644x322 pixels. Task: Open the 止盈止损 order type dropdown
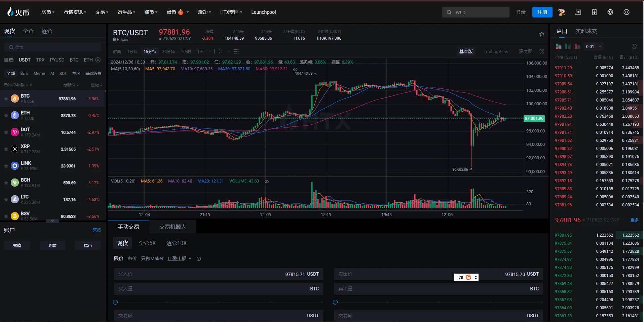pyautogui.click(x=179, y=258)
